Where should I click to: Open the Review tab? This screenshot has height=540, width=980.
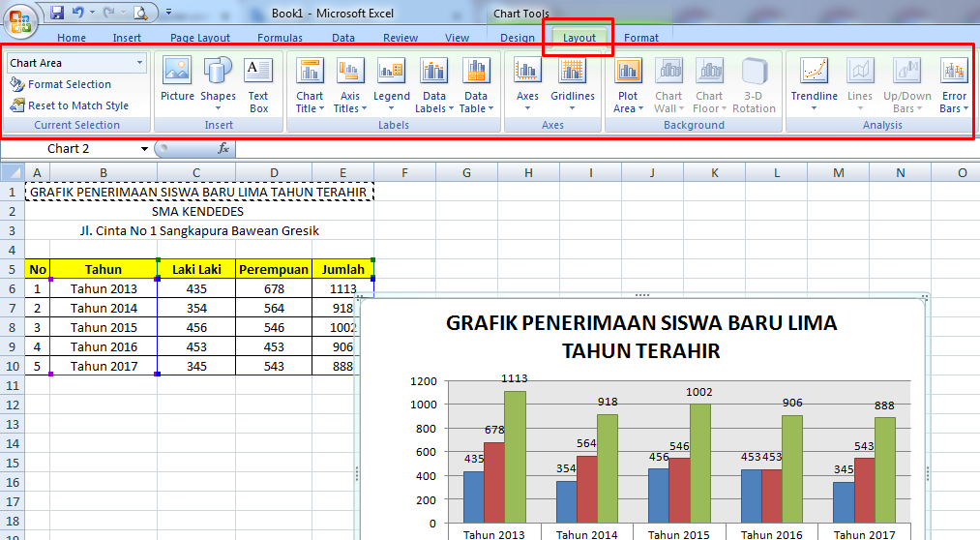tap(401, 38)
